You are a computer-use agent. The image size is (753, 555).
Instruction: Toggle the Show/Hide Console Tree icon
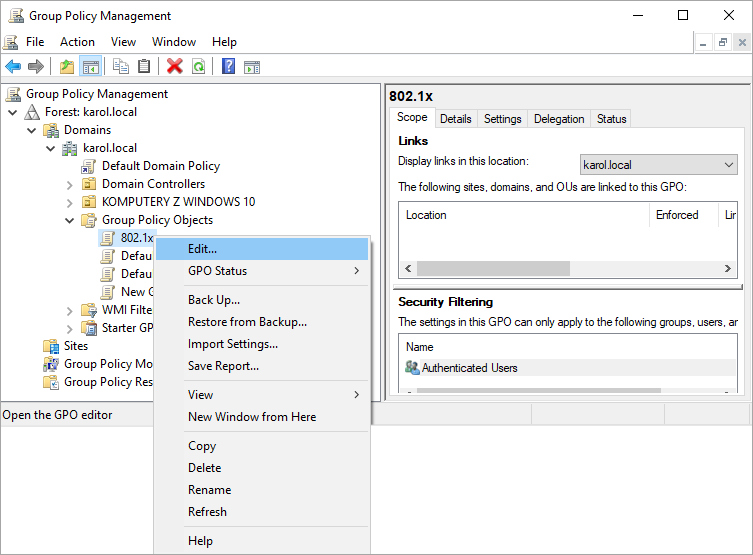(90, 67)
